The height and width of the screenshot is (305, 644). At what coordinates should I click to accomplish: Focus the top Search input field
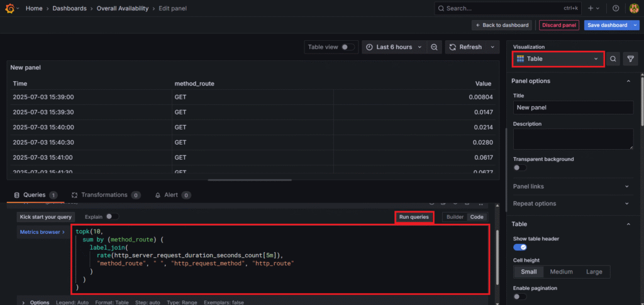(508, 8)
